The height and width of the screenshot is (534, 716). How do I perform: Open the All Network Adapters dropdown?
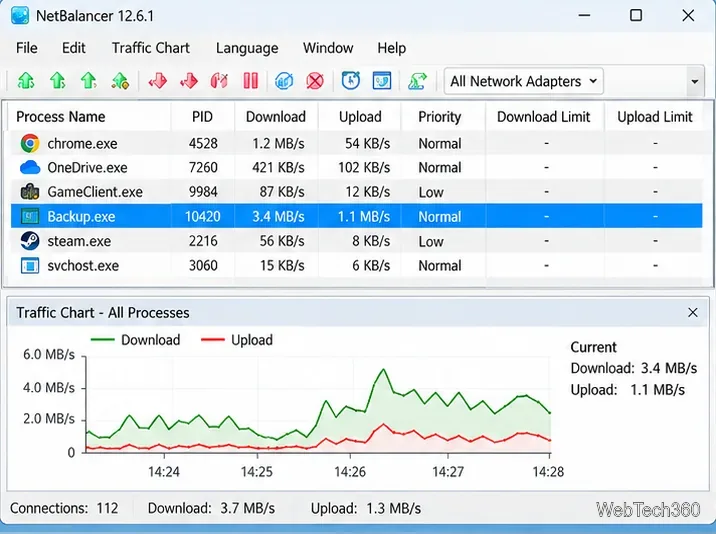523,81
